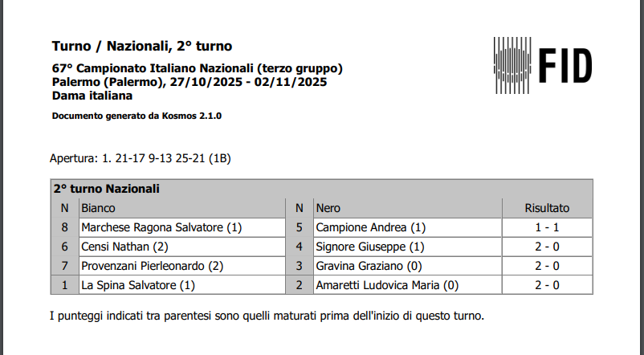This screenshot has height=355, width=644.
Task: Click "Documento generato da Kosmos 2.1.0" text
Action: coord(137,116)
